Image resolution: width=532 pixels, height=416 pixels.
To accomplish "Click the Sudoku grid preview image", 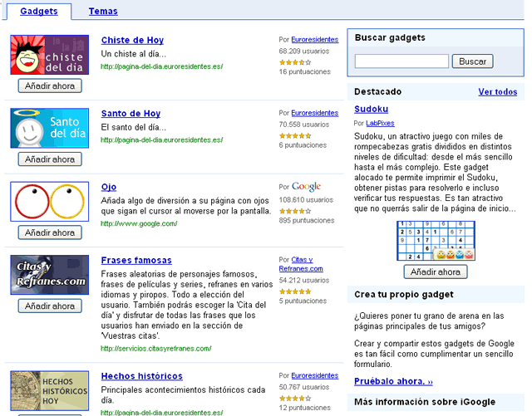I will (436, 241).
